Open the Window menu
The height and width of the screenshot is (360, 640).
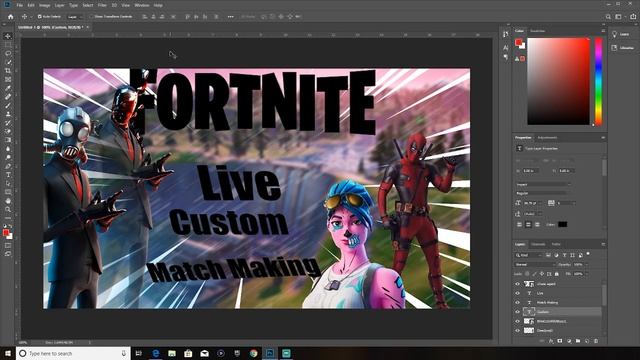point(142,5)
